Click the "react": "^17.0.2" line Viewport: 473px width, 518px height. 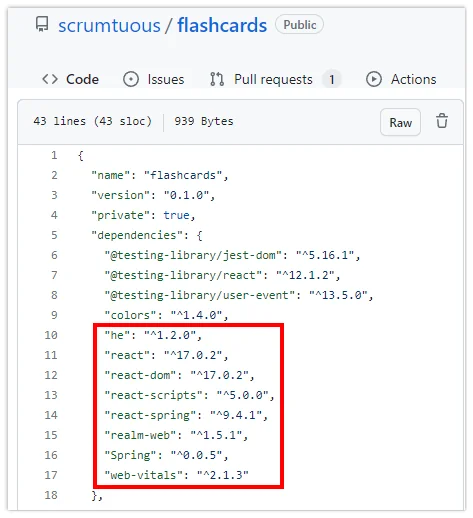pyautogui.click(x=166, y=355)
